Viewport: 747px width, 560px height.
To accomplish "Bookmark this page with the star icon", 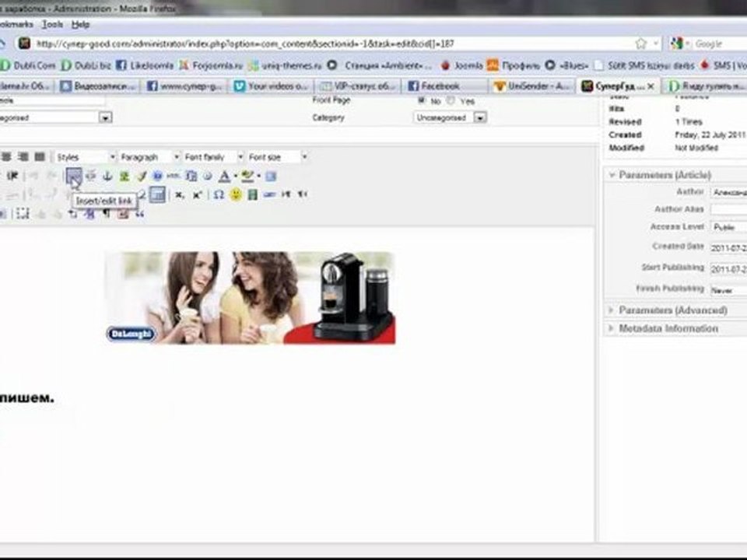I will coord(640,44).
